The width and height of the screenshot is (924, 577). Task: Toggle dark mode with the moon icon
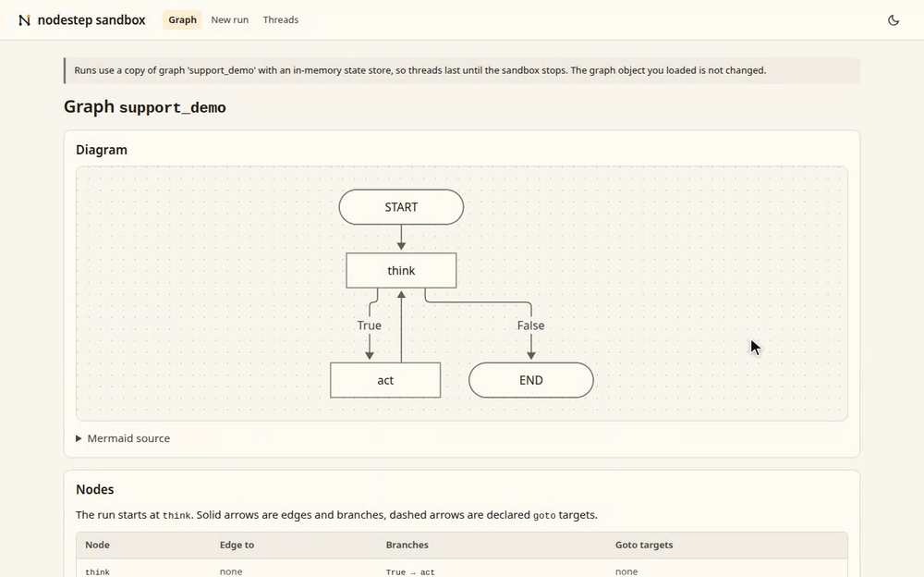[894, 20]
